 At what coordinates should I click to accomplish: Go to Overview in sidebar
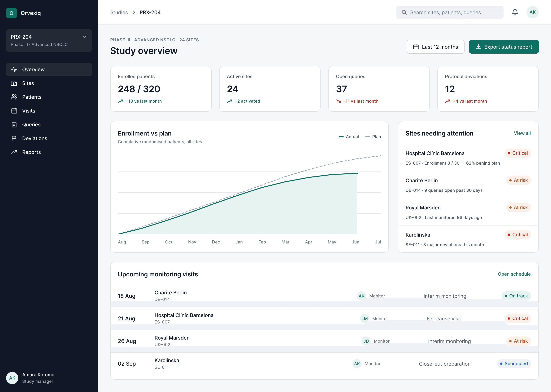tap(49, 69)
